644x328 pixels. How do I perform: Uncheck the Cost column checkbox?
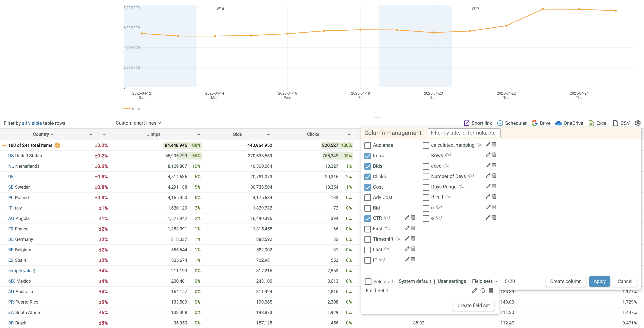[368, 187]
